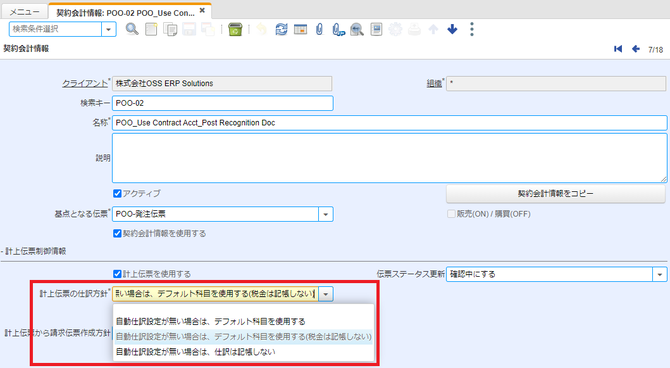Toggle the アクティブ checkbox
Image resolution: width=670 pixels, height=368 pixels.
117,194
